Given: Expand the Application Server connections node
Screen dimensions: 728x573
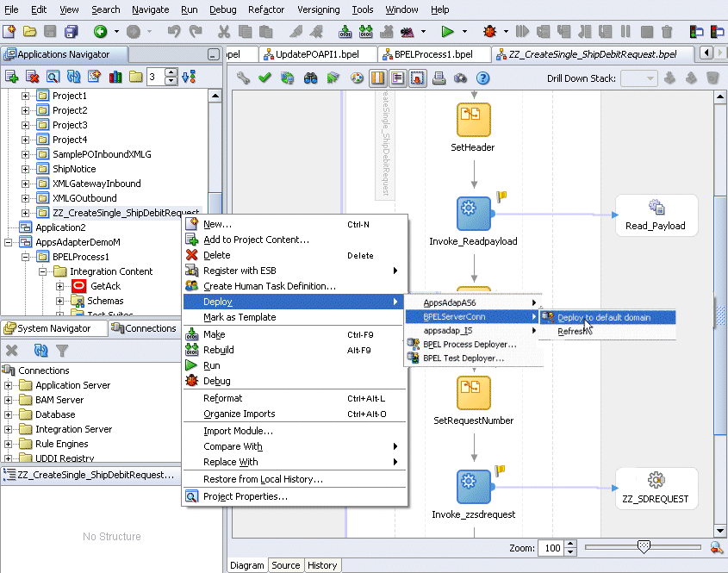Looking at the screenshot, I should tap(8, 385).
